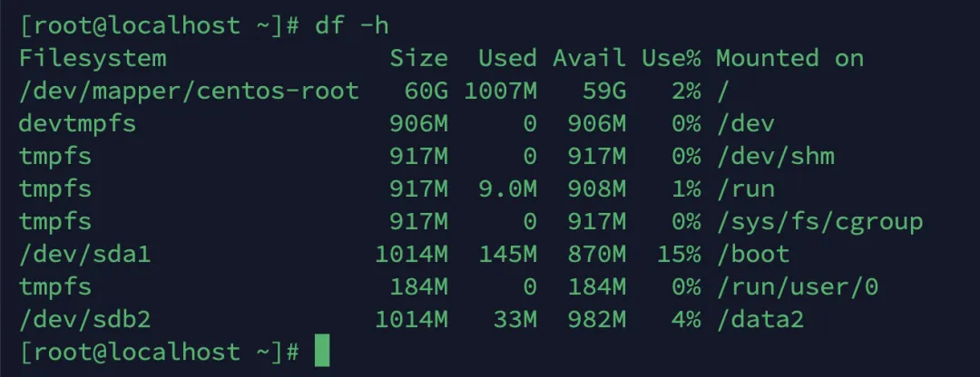Click the green terminal cursor block
Viewport: 980px width, 377px height.
pos(321,351)
